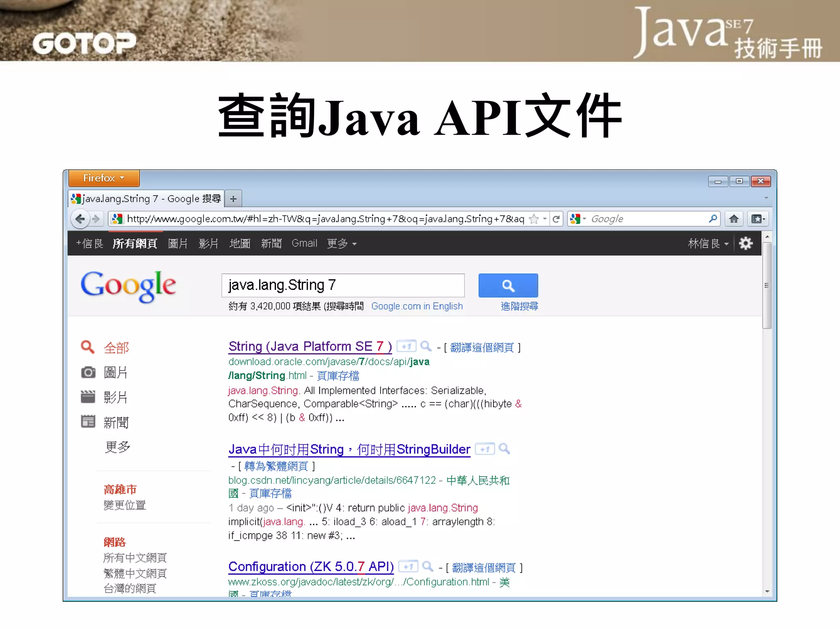
Task: Click 翻譯這個網頁 for String SE 7 result
Action: (482, 348)
